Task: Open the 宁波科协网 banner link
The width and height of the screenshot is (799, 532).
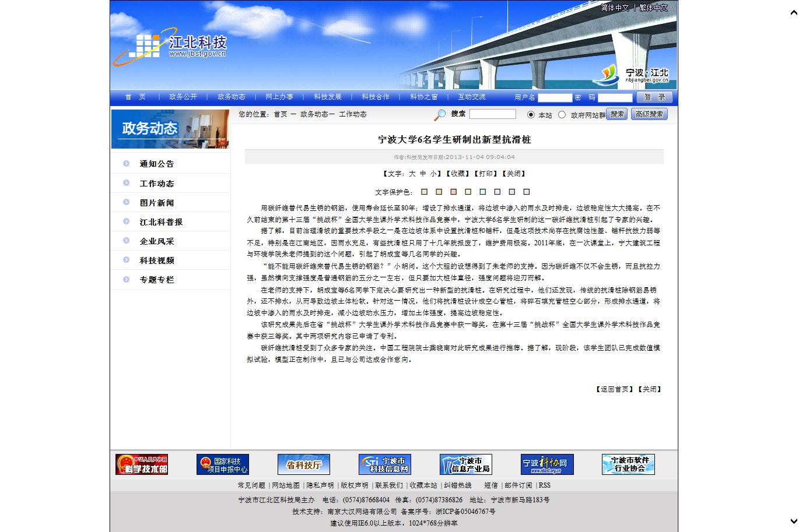Action: point(547,464)
